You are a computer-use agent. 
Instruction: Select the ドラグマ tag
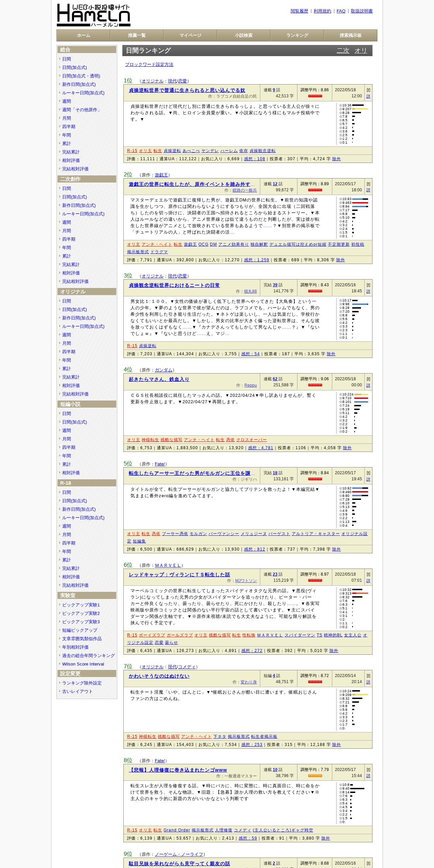click(159, 252)
